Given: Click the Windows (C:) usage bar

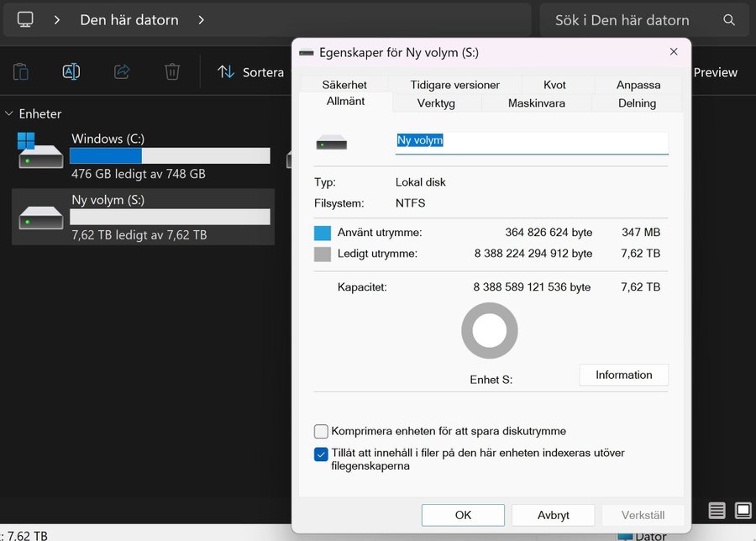Looking at the screenshot, I should coord(170,155).
